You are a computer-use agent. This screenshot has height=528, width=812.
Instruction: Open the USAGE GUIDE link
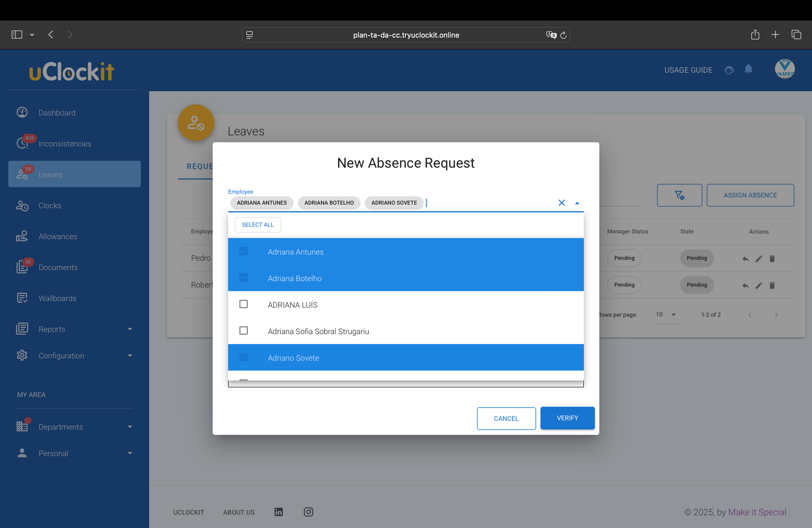688,70
